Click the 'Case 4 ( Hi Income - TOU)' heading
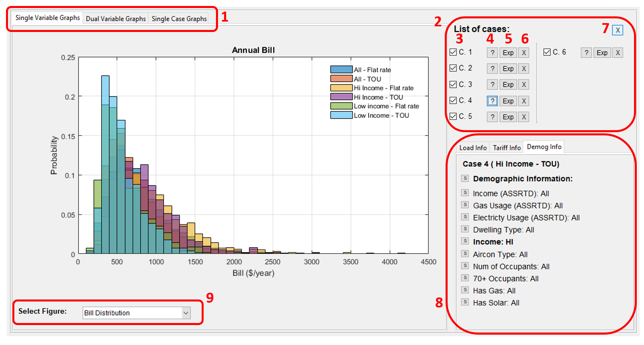The height and width of the screenshot is (345, 644). [511, 164]
